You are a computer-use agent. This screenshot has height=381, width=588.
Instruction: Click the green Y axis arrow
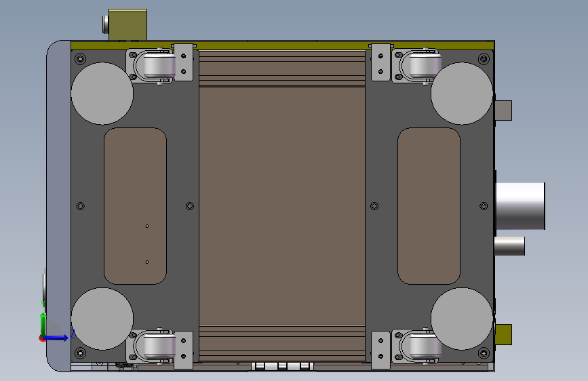43,323
